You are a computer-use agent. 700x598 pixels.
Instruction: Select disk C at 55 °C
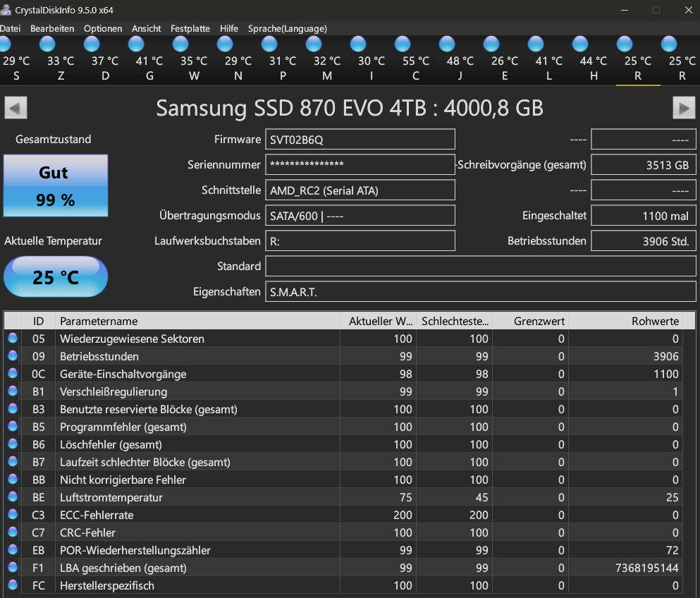pyautogui.click(x=416, y=60)
